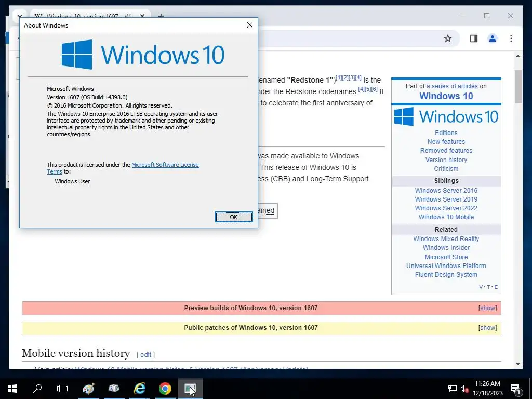Open the Windows Server 2022 link
The image size is (532, 399).
point(446,208)
